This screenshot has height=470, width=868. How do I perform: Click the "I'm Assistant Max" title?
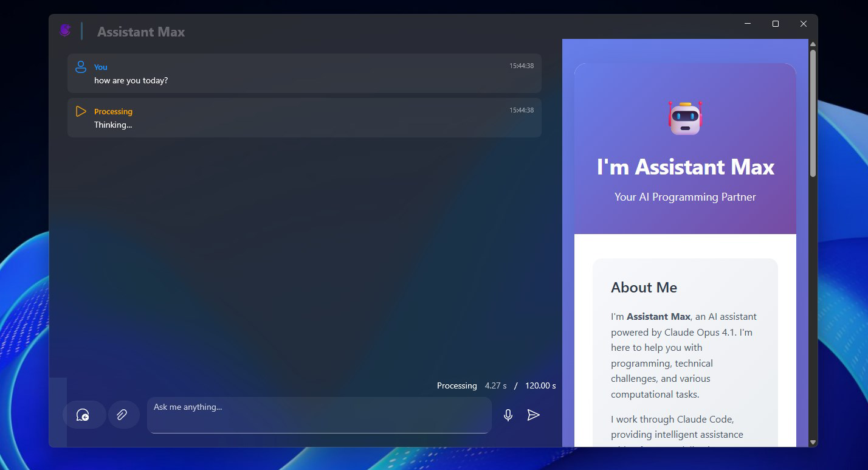pos(685,167)
